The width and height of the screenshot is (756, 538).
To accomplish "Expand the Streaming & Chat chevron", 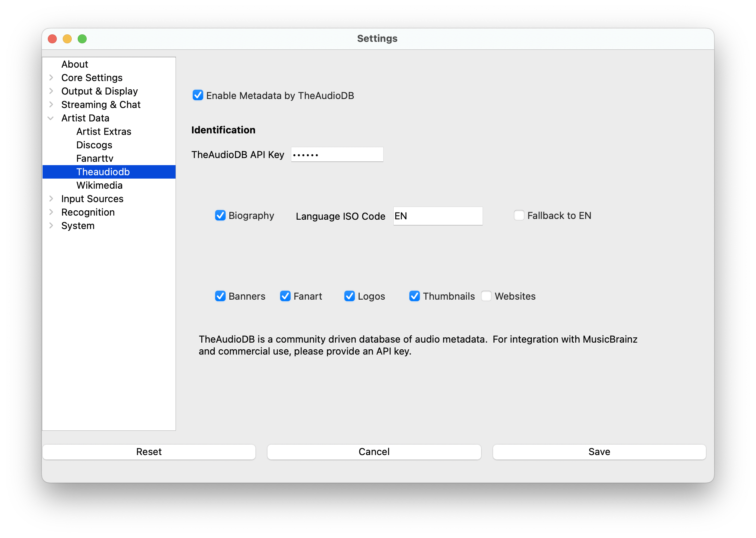I will tap(51, 105).
